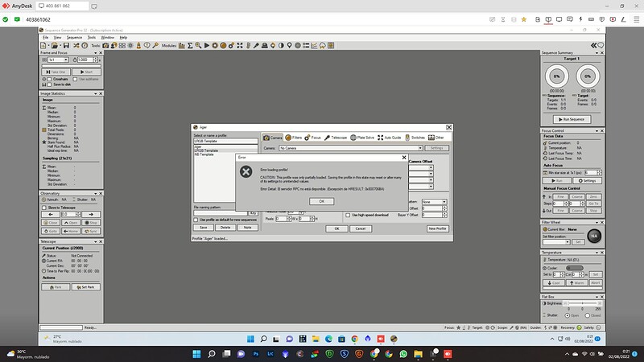Expand Sequence Summary panel options arrow
Viewport: 644px width, 362px height.
click(597, 53)
